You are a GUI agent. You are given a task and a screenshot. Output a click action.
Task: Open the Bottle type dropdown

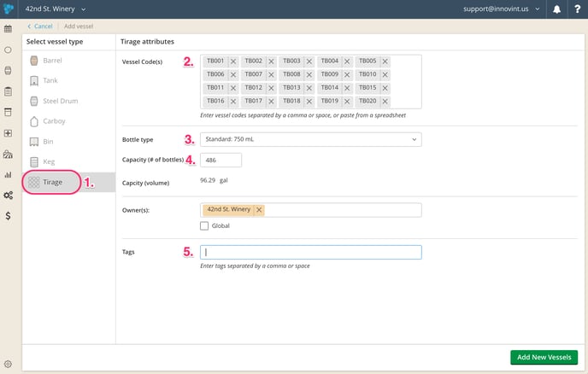(311, 139)
